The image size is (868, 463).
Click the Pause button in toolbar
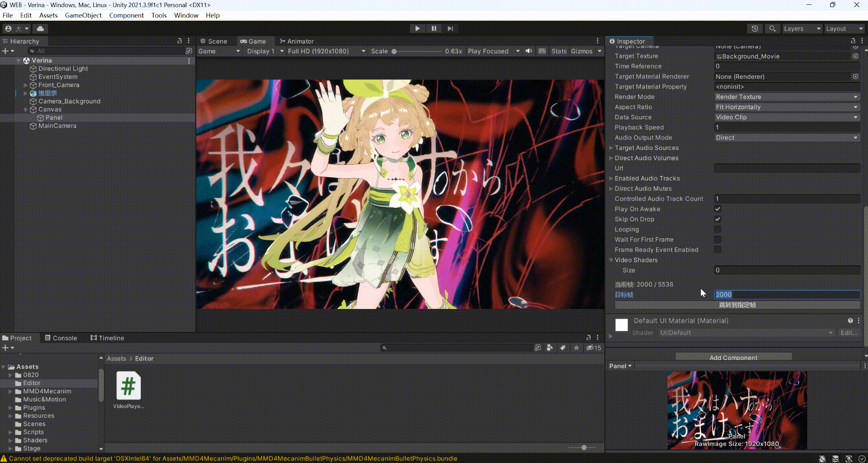click(x=434, y=29)
